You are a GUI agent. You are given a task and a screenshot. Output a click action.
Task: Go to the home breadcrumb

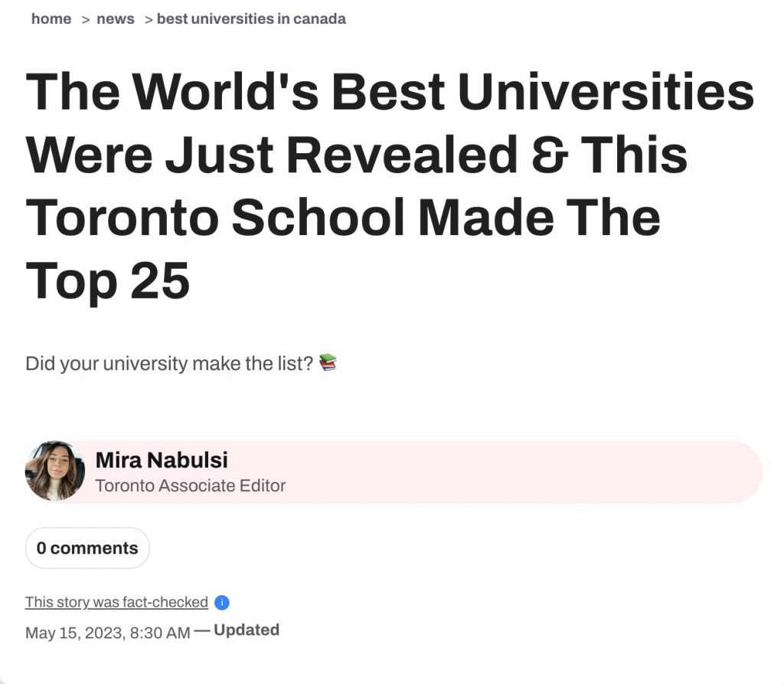coord(51,19)
